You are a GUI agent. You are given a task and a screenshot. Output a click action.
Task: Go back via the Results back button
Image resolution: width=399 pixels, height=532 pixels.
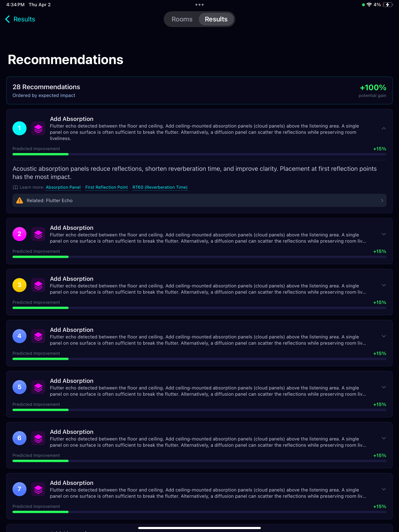point(20,19)
